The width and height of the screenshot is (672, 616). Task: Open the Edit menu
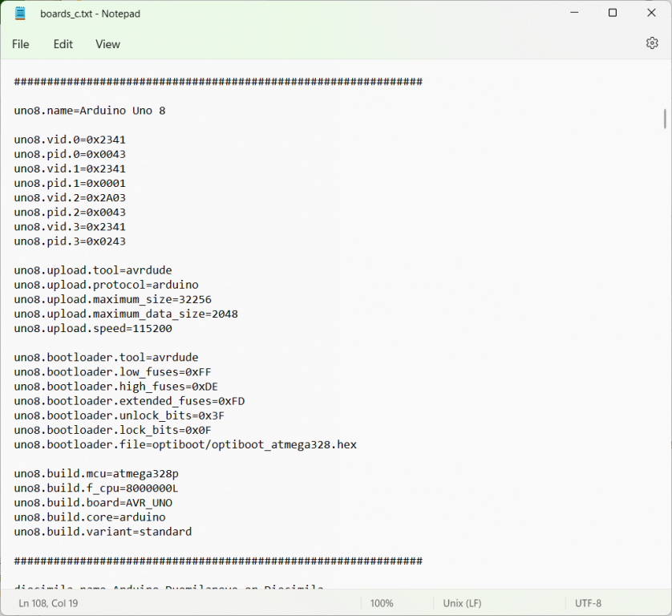63,44
